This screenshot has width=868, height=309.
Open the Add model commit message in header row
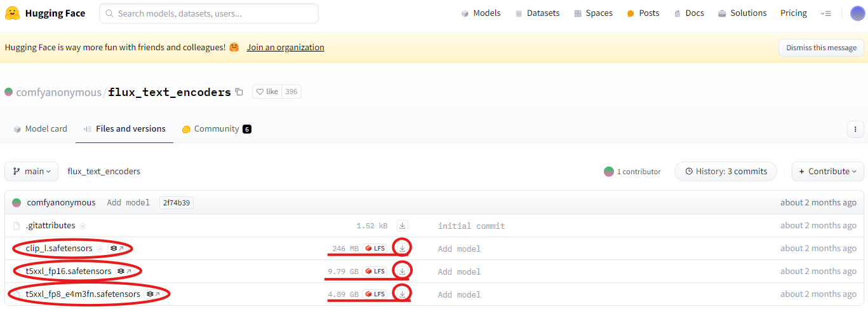pyautogui.click(x=128, y=203)
